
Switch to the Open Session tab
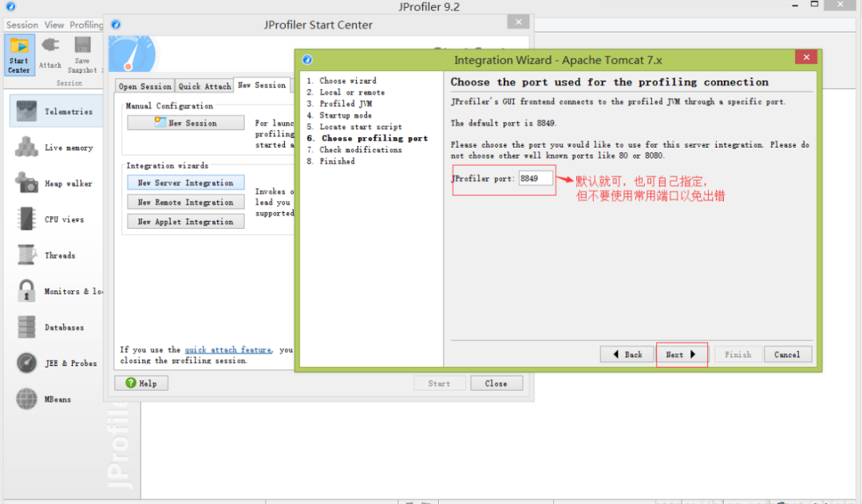click(x=145, y=86)
